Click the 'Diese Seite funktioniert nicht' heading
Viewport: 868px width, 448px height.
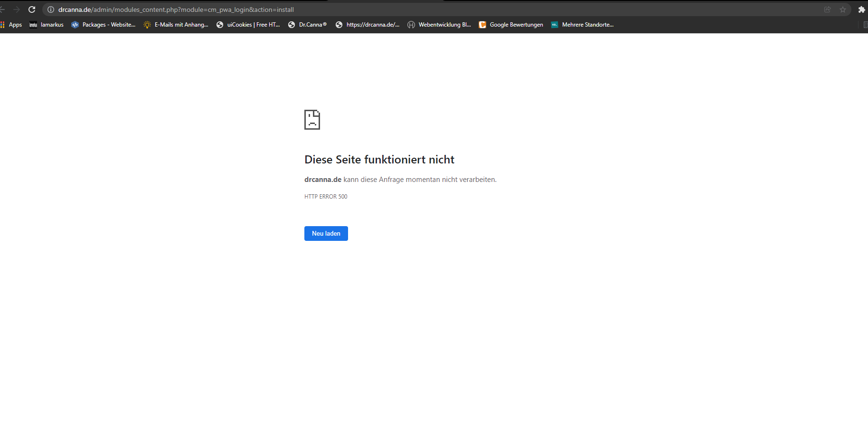[x=379, y=160]
